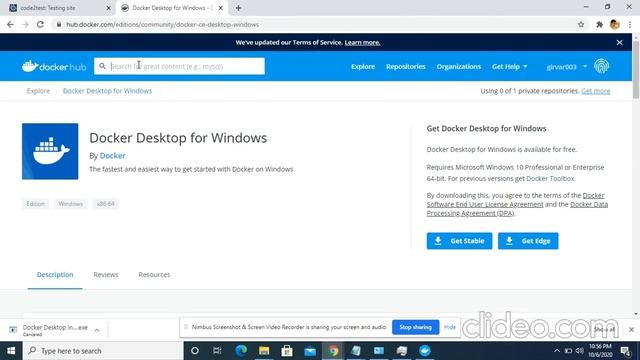
Task: Dismiss the Terms of Service banner
Action: 620,42
